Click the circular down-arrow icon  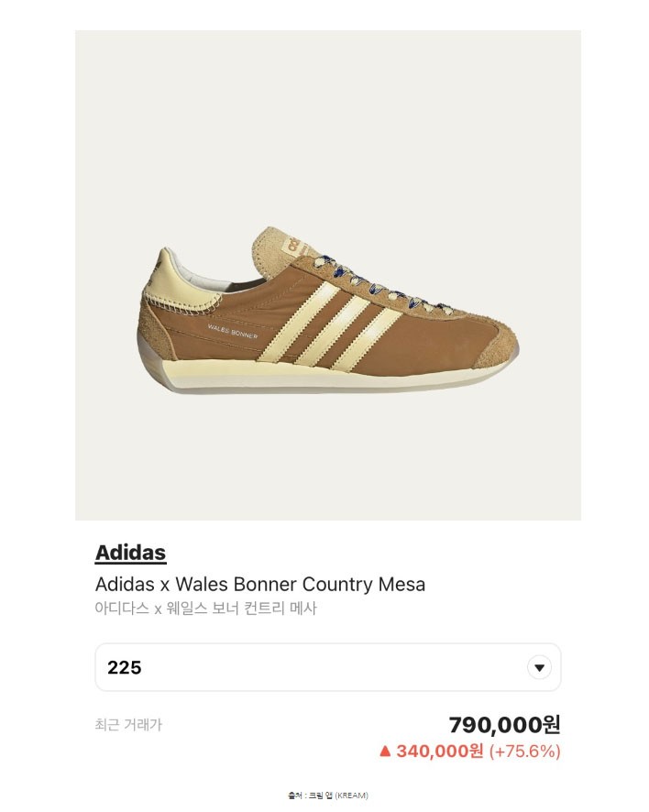(x=540, y=667)
